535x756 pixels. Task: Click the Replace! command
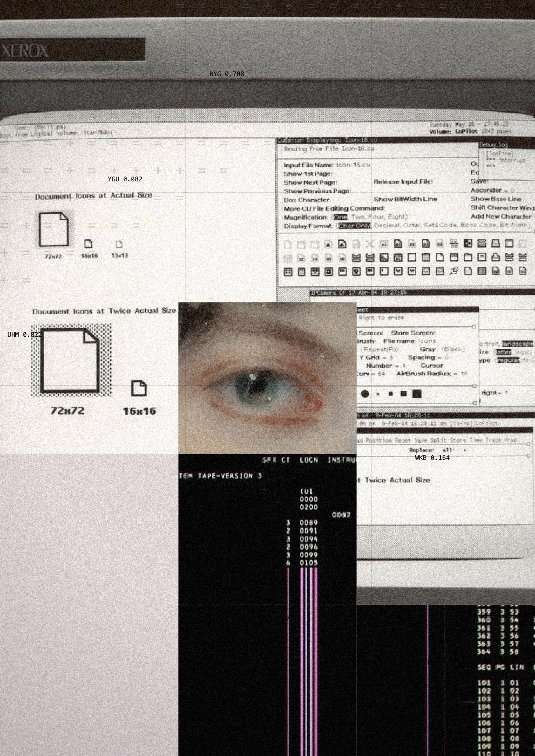[x=420, y=450]
